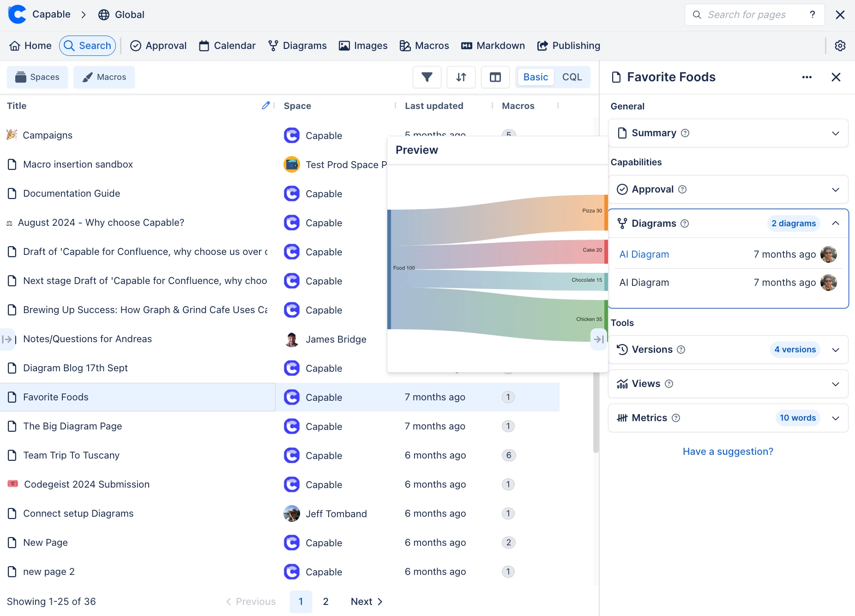This screenshot has width=855, height=616.
Task: Expand the Summary section
Action: (835, 133)
